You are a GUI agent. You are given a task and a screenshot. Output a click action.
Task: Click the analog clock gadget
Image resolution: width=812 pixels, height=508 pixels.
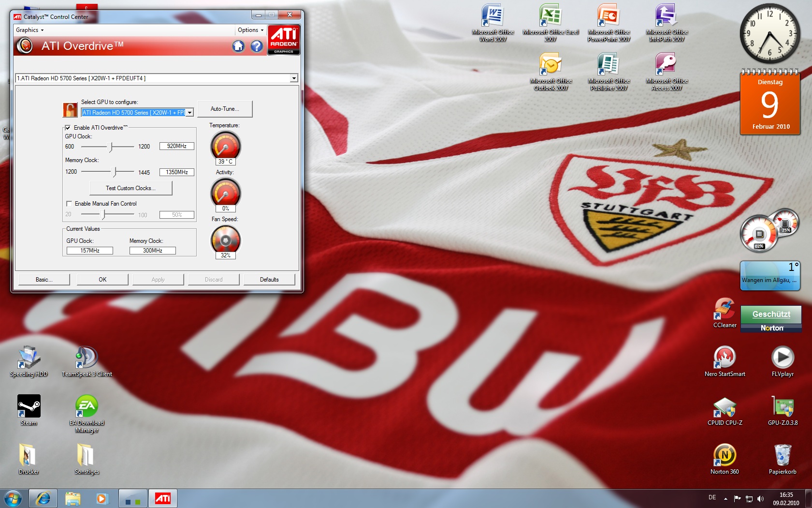[769, 34]
